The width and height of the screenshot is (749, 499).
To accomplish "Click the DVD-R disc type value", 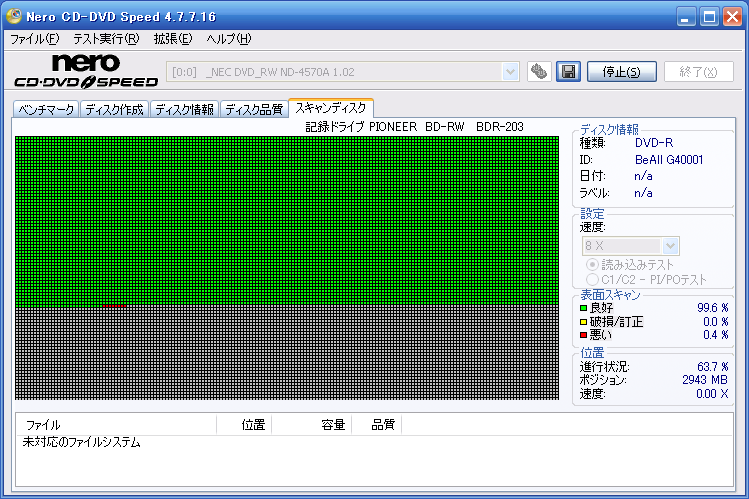I will click(x=653, y=143).
